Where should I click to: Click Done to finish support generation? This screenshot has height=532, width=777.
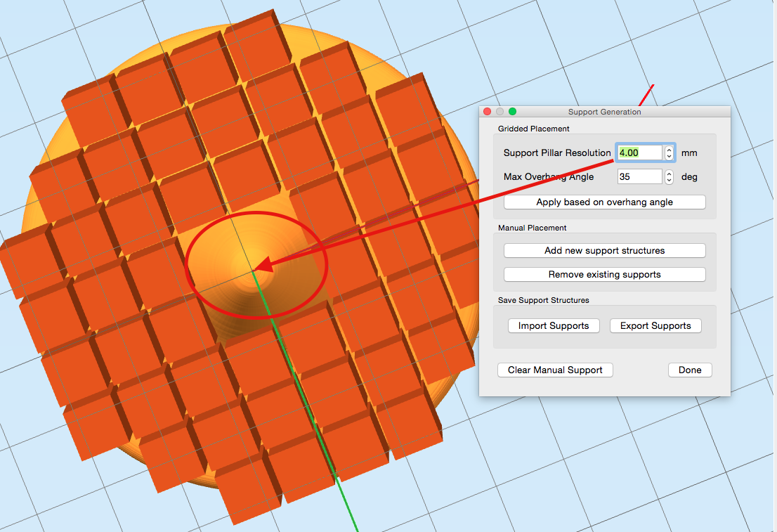690,370
